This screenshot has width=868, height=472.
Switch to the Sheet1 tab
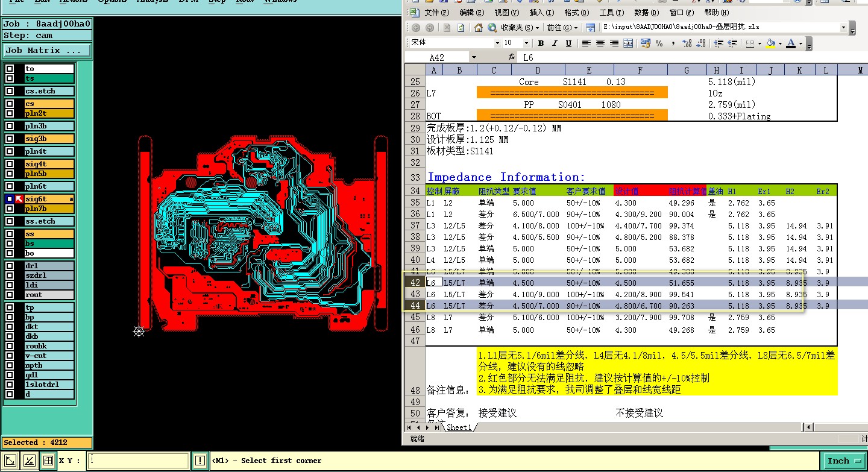click(459, 427)
